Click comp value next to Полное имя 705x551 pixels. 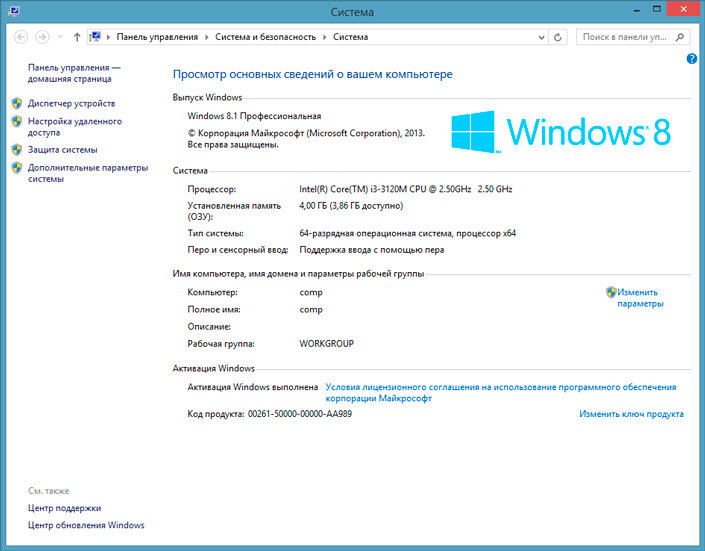(x=311, y=310)
